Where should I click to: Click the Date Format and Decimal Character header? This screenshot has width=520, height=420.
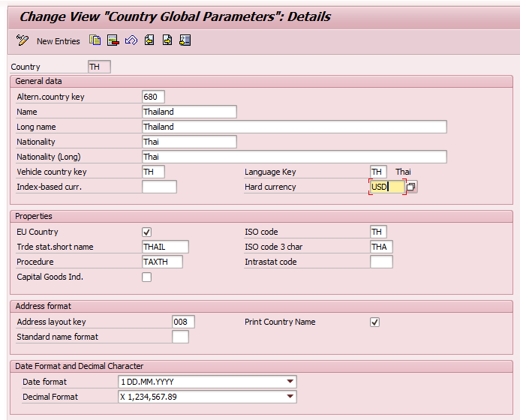[x=261, y=366]
